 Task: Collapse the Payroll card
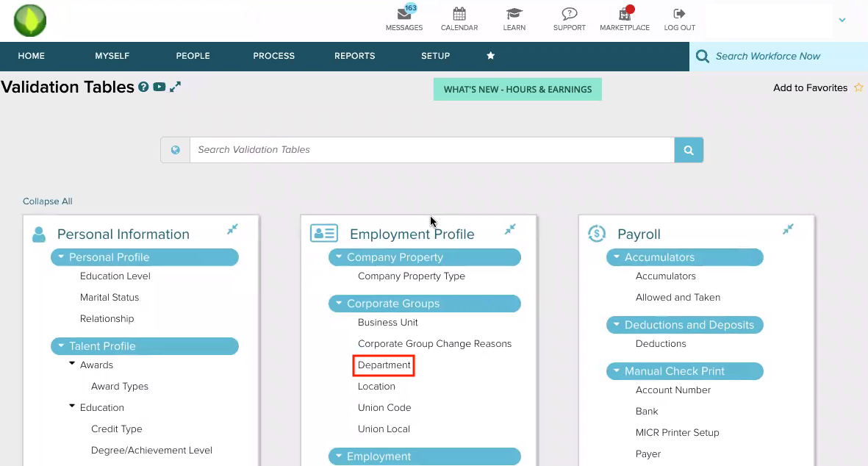click(x=789, y=229)
